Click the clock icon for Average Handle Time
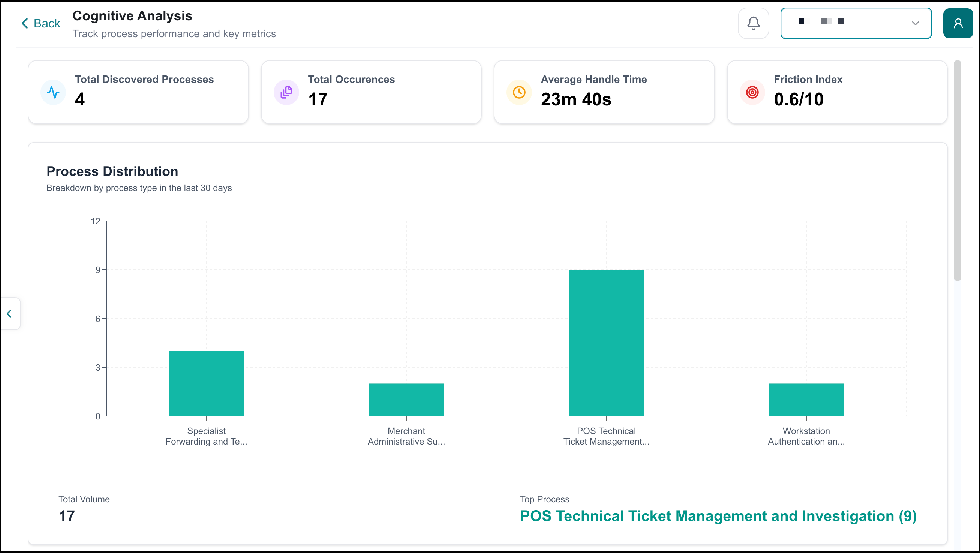 [519, 92]
